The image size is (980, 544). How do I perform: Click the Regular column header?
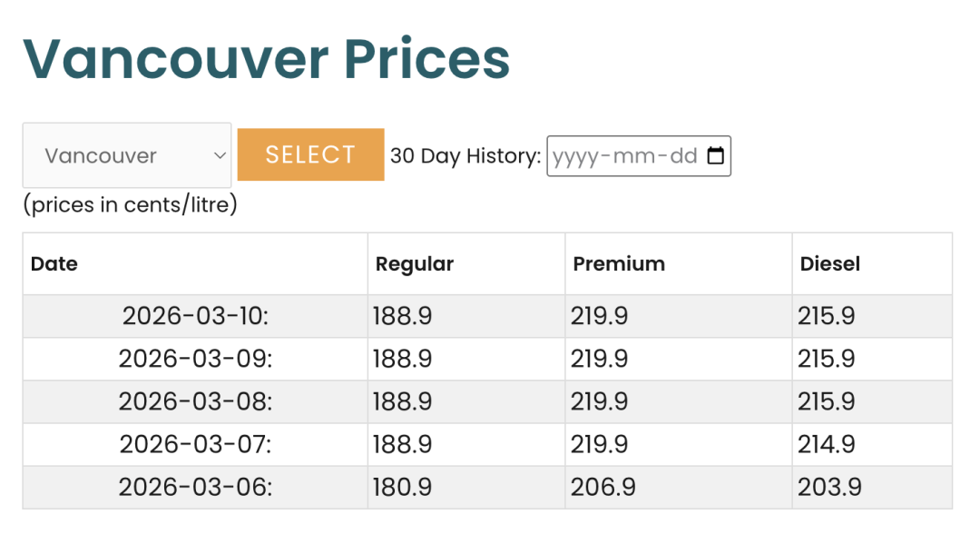coord(415,264)
